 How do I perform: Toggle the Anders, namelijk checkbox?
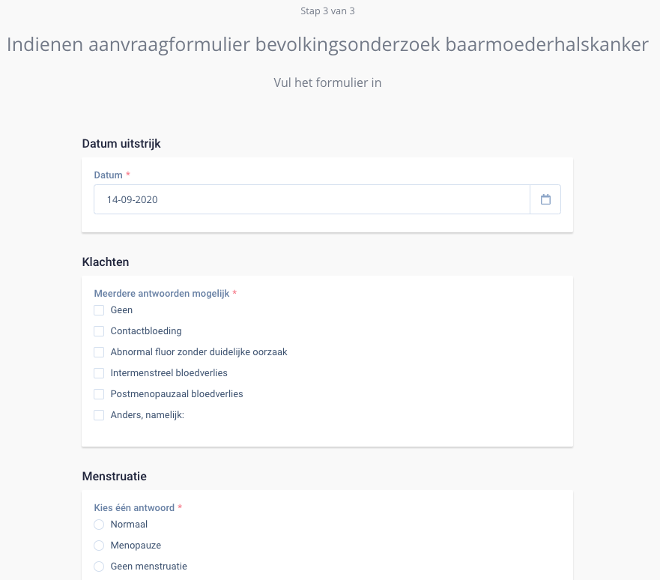[99, 415]
